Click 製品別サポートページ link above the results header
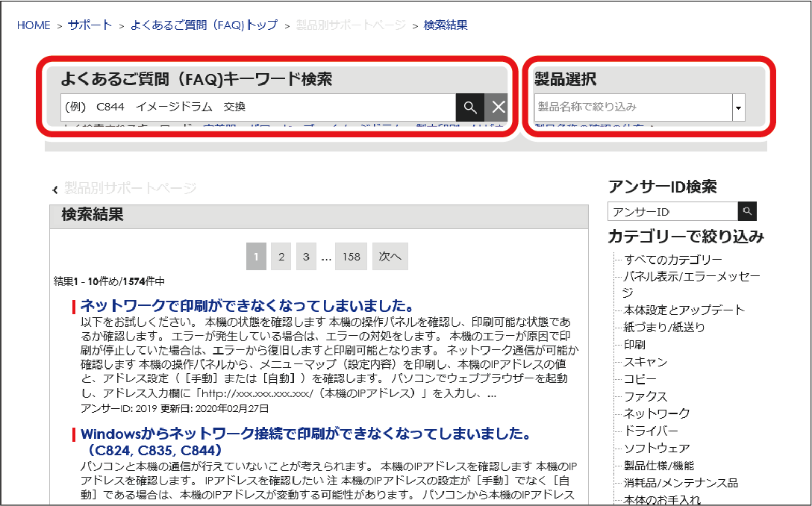 130,188
